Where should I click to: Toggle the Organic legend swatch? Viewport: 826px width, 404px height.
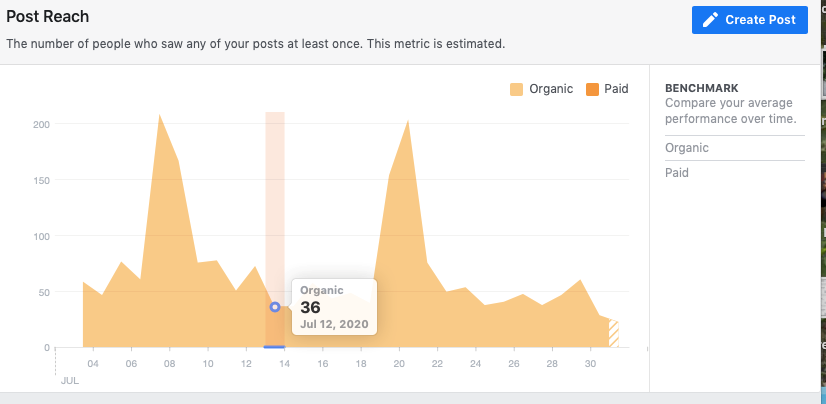tap(516, 89)
